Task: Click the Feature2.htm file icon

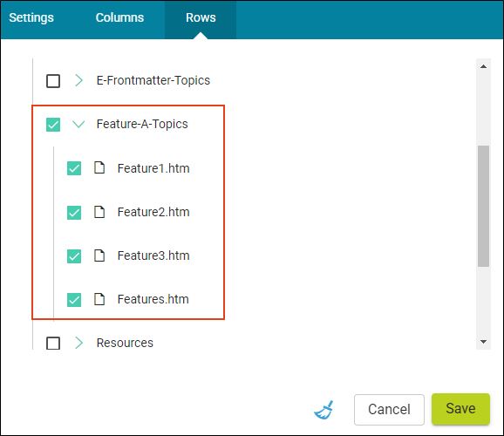Action: click(99, 212)
